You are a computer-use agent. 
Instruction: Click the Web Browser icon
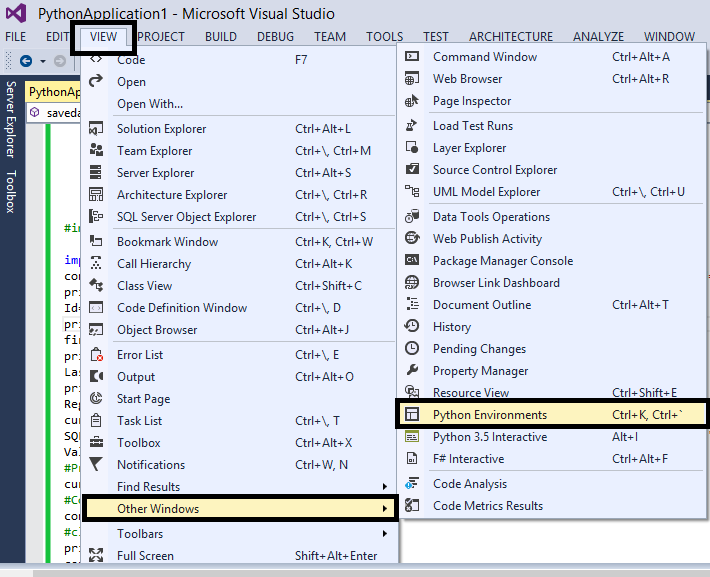pos(412,79)
